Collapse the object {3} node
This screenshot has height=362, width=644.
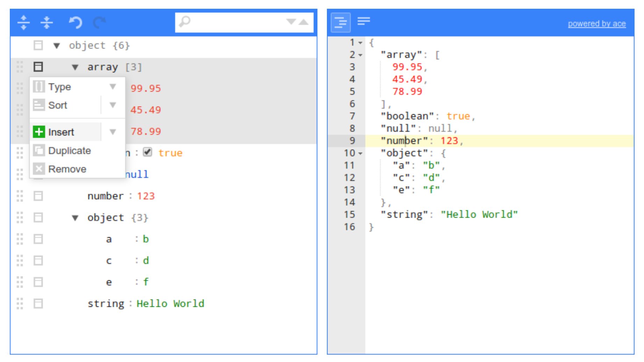(x=75, y=218)
